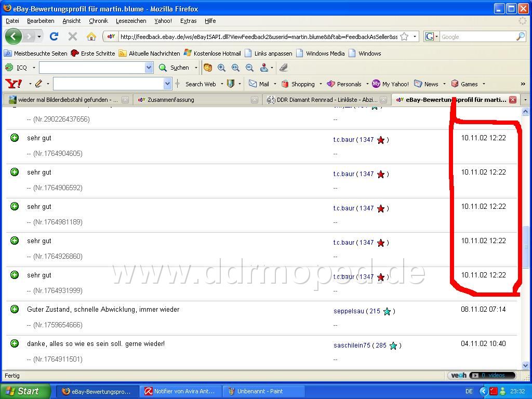532x399 pixels.
Task: Open saschilein75 user profile link
Action: [352, 345]
